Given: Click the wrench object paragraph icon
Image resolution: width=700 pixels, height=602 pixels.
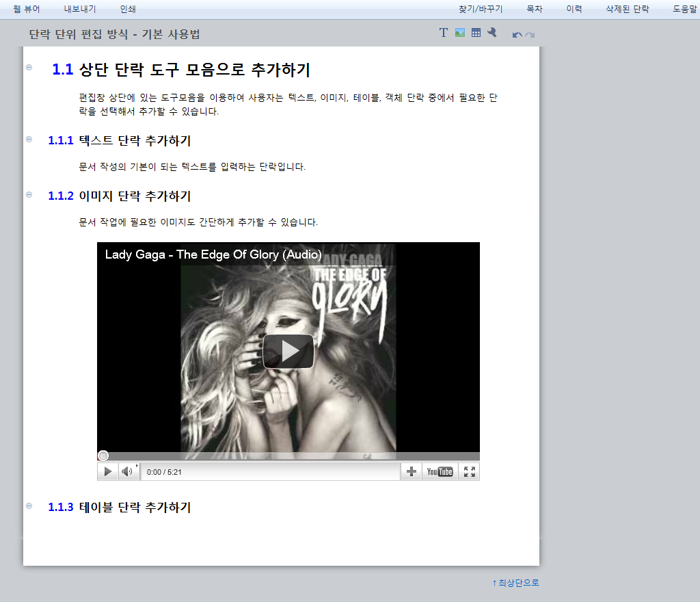Looking at the screenshot, I should click(492, 33).
